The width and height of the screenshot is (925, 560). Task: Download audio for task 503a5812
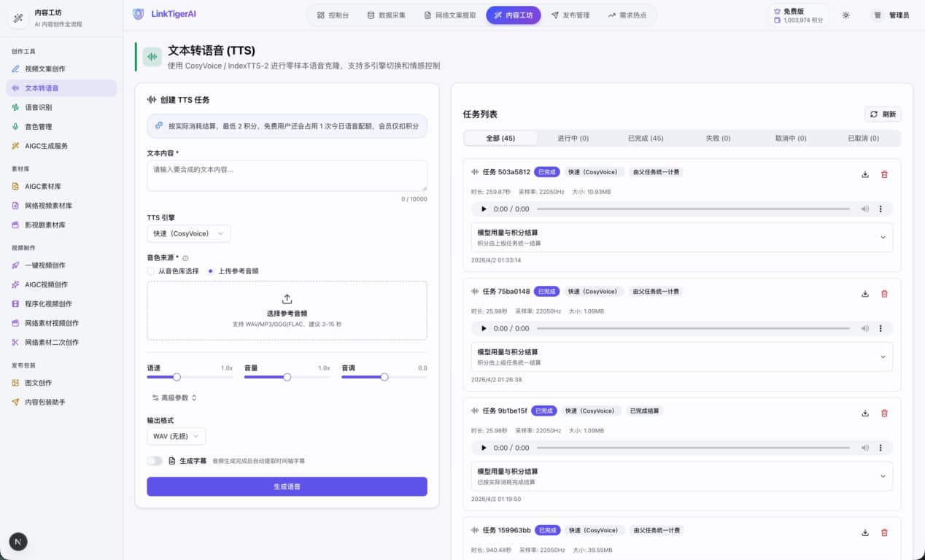[865, 174]
